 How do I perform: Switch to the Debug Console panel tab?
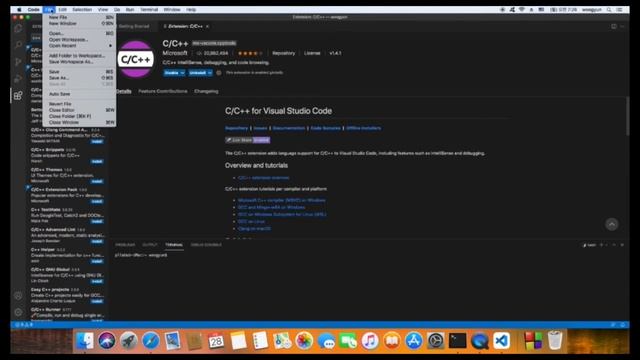tap(206, 245)
